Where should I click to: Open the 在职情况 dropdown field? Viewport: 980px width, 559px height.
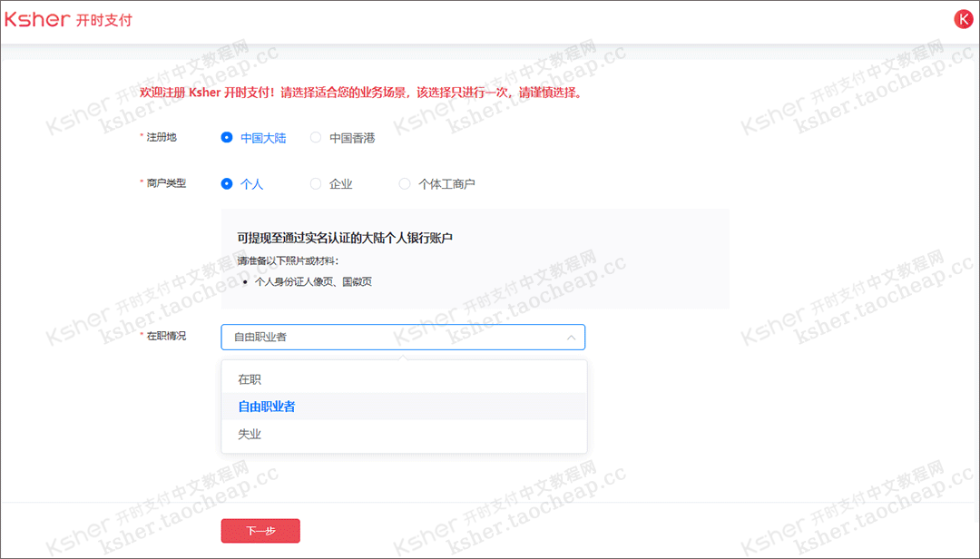[403, 337]
